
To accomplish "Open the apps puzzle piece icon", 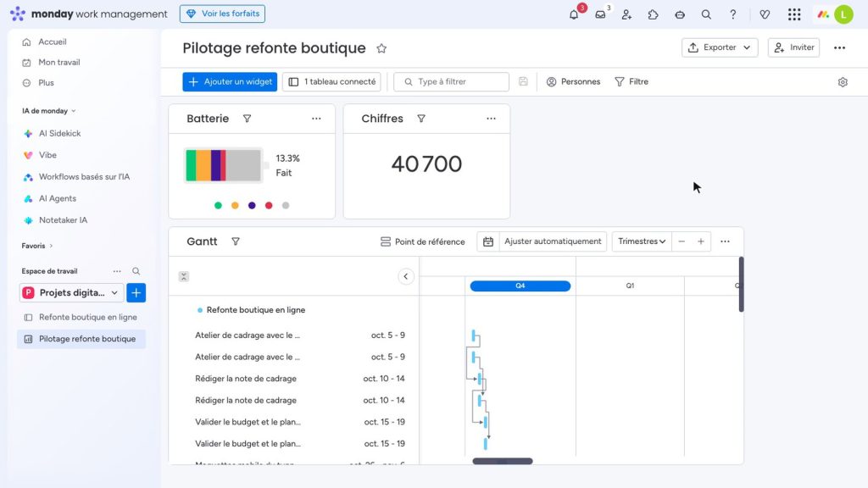I will [654, 15].
